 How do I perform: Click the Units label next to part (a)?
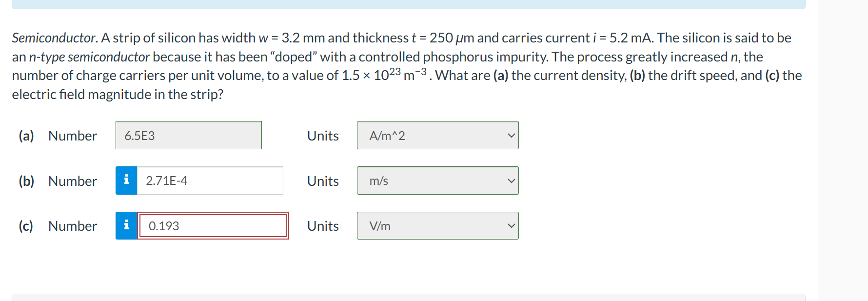[322, 136]
